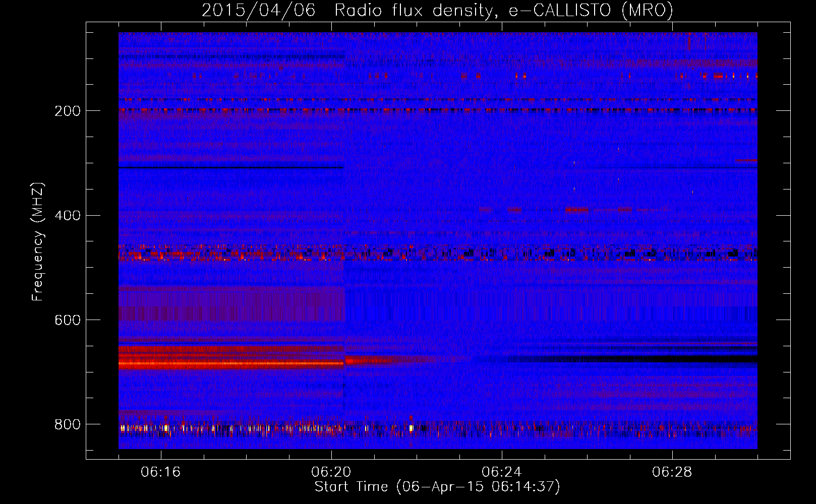Click the 06:24 time tick label
Screen dimensions: 816x504
click(x=501, y=472)
